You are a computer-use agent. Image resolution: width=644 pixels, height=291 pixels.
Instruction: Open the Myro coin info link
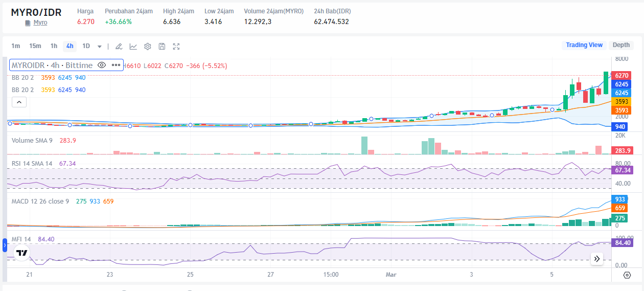point(40,23)
